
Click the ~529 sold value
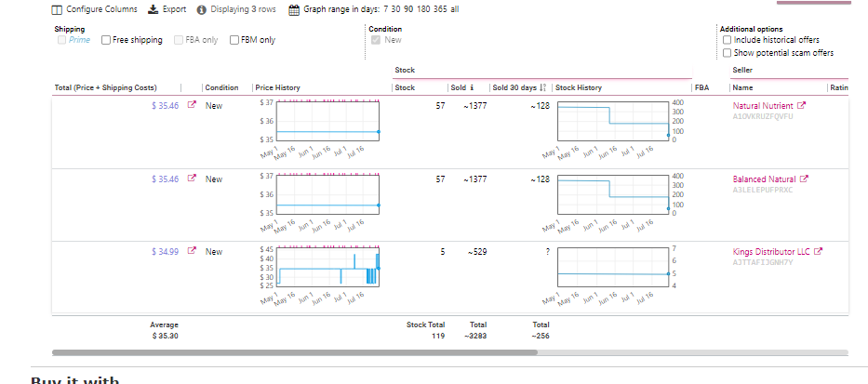pyautogui.click(x=477, y=252)
